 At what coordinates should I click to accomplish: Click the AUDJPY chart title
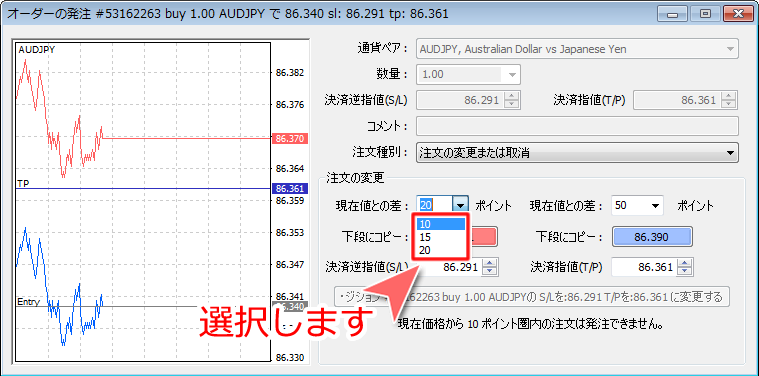coord(36,49)
